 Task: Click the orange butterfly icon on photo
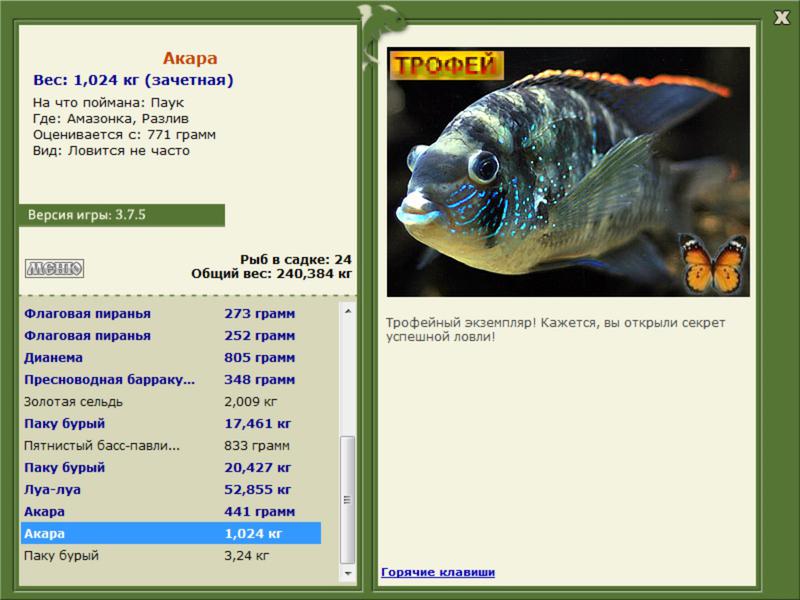[713, 264]
